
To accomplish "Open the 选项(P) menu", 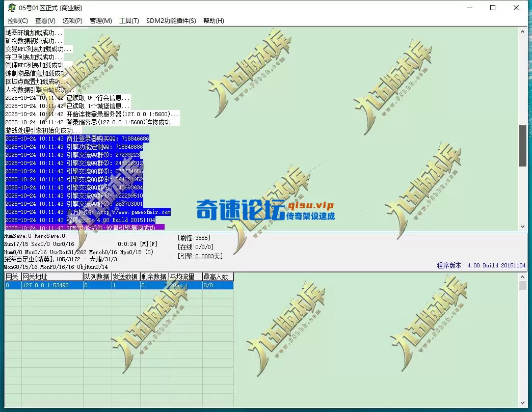I will pos(72,21).
